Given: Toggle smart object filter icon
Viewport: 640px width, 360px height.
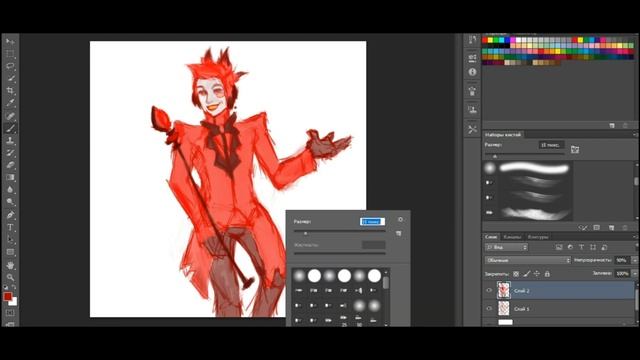Looking at the screenshot, I should [x=604, y=247].
